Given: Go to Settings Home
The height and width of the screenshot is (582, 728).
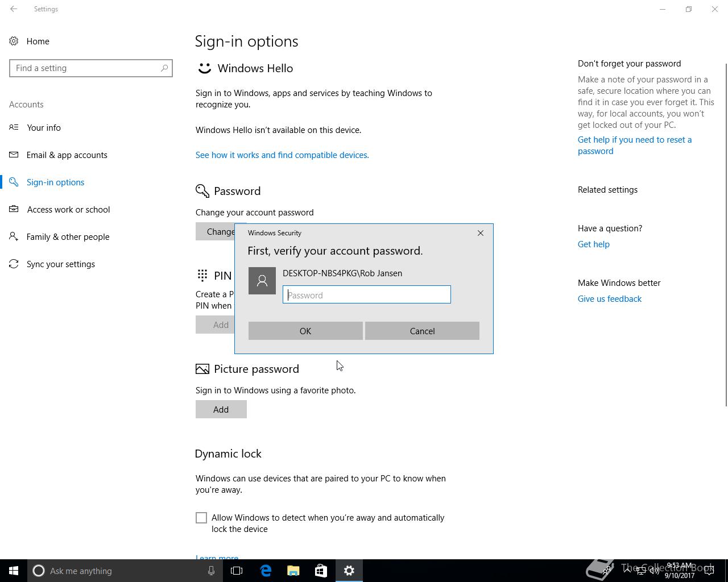Looking at the screenshot, I should coord(38,41).
